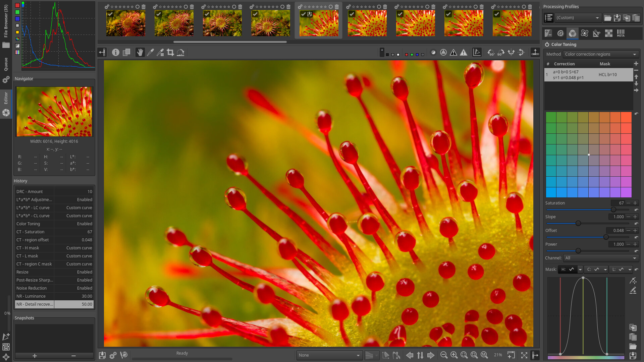Click the before/after preview icon
The height and width of the screenshot is (362, 644).
127,53
